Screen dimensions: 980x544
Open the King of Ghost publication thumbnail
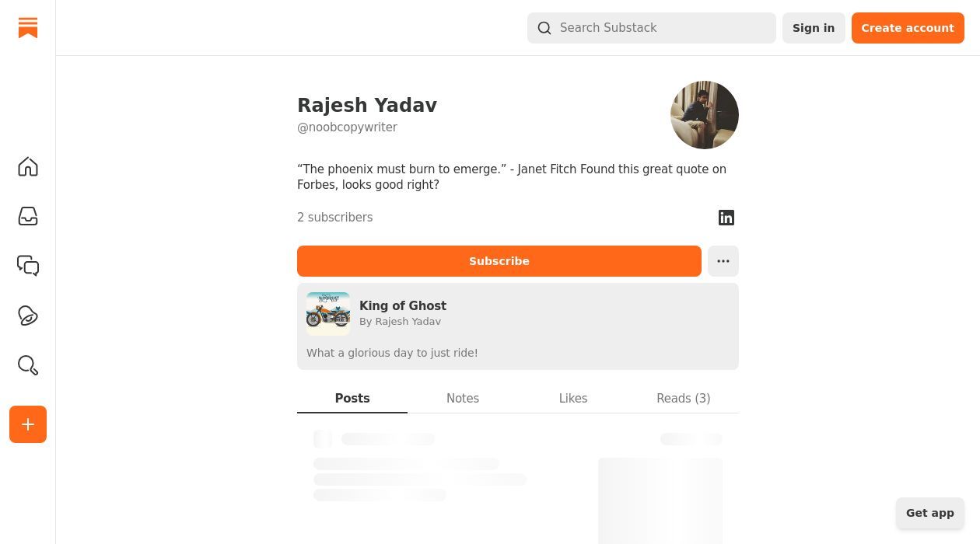click(x=328, y=314)
